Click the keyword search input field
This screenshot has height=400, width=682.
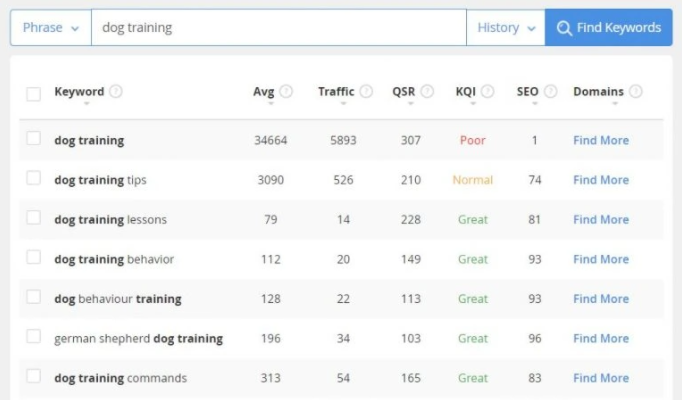278,28
